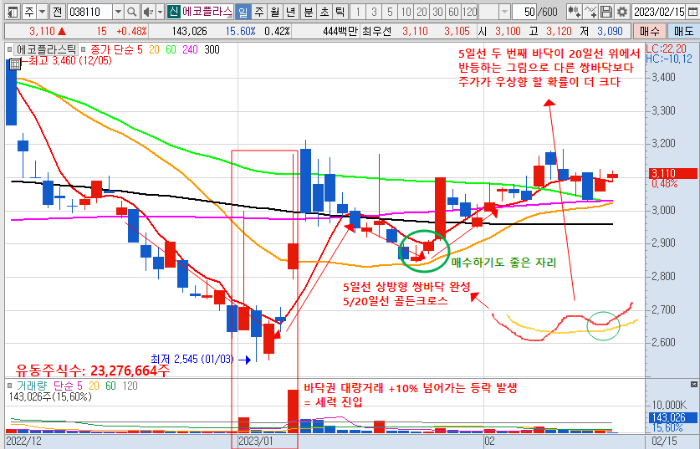Open dropdown arrow beside speaker icon

click(x=160, y=12)
